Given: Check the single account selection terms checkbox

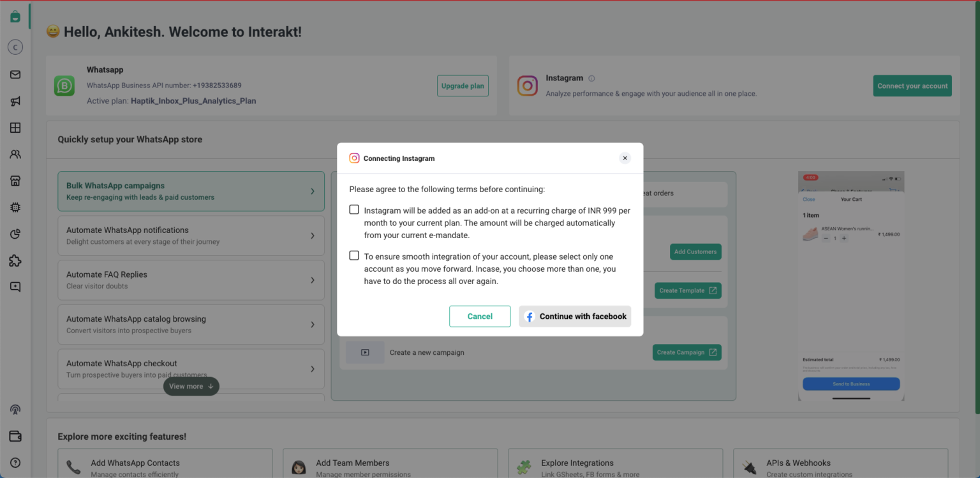Looking at the screenshot, I should [x=354, y=255].
